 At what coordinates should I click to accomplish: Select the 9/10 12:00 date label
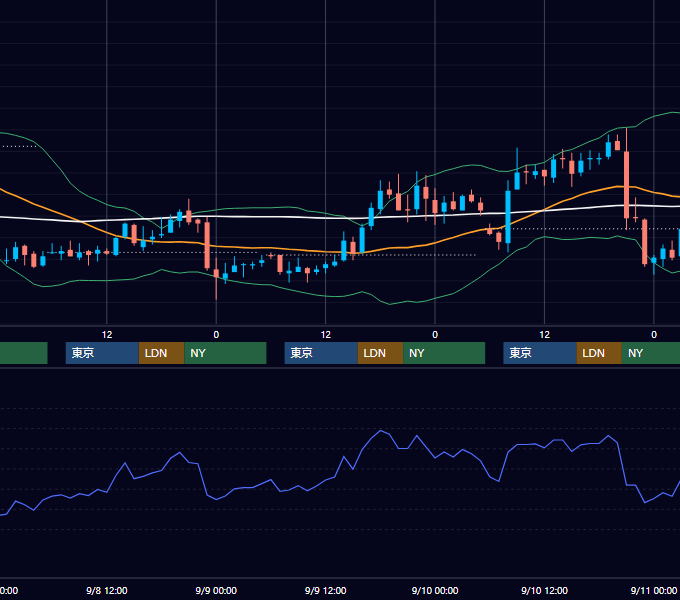point(544,591)
